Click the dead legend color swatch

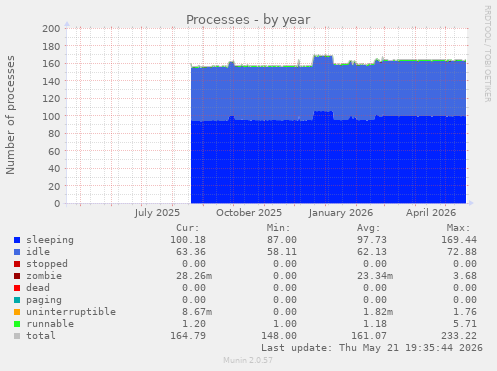pyautogui.click(x=17, y=288)
